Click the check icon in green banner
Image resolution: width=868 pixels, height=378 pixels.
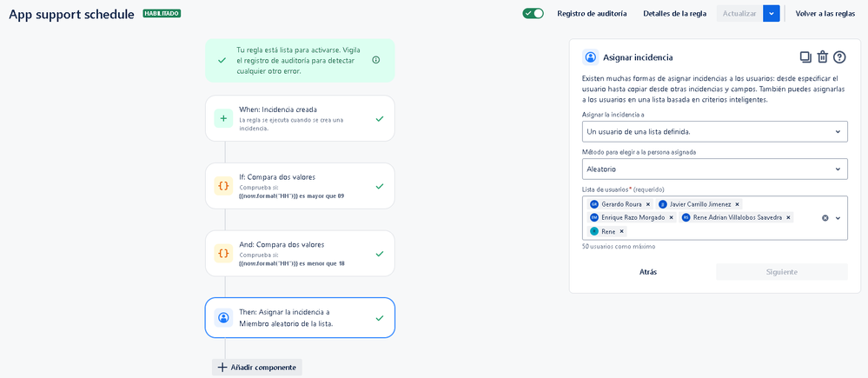click(222, 60)
